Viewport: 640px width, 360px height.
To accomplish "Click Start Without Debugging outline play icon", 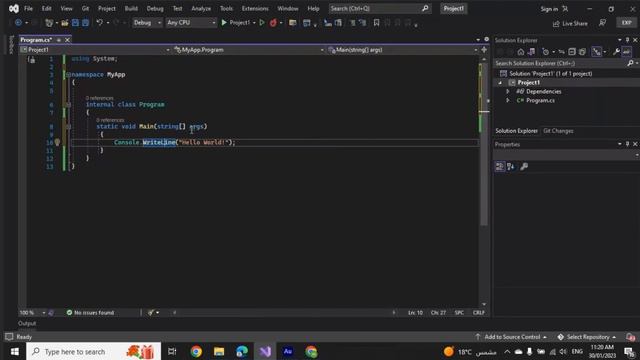I will (262, 23).
